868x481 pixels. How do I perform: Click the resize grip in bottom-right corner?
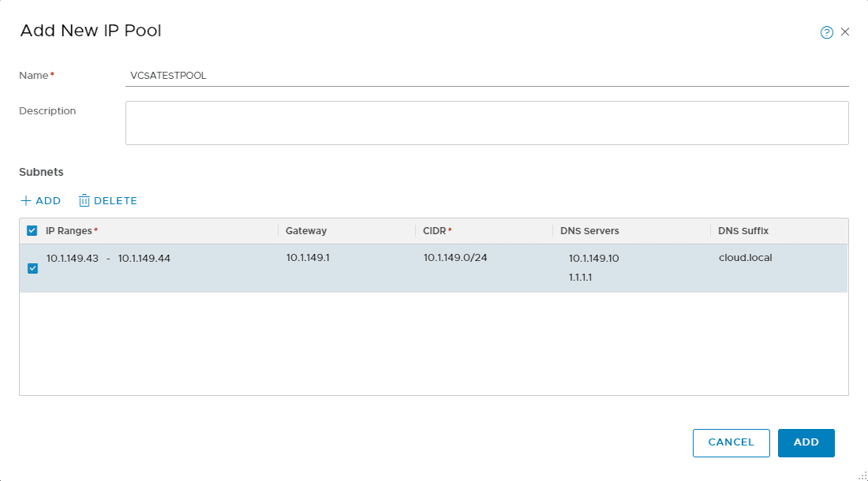click(862, 475)
